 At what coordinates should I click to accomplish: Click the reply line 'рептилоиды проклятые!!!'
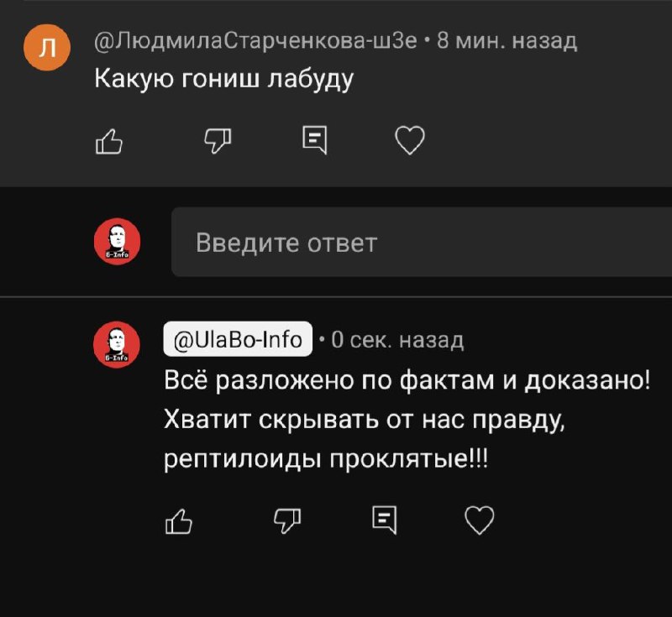click(326, 459)
